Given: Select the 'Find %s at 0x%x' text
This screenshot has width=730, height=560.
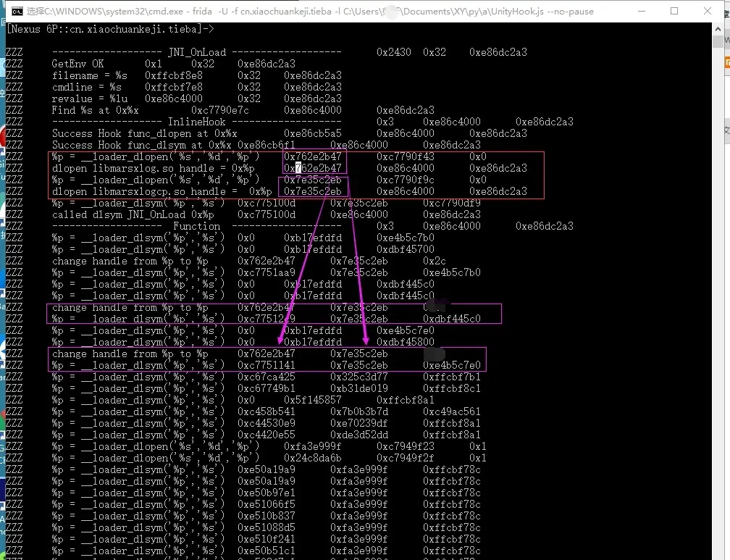Looking at the screenshot, I should pyautogui.click(x=96, y=110).
